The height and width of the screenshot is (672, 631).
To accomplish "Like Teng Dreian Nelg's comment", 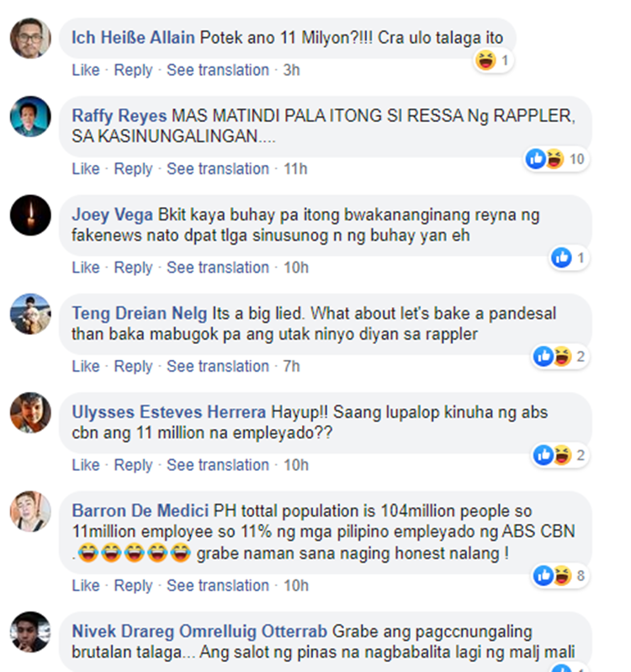I will point(86,366).
